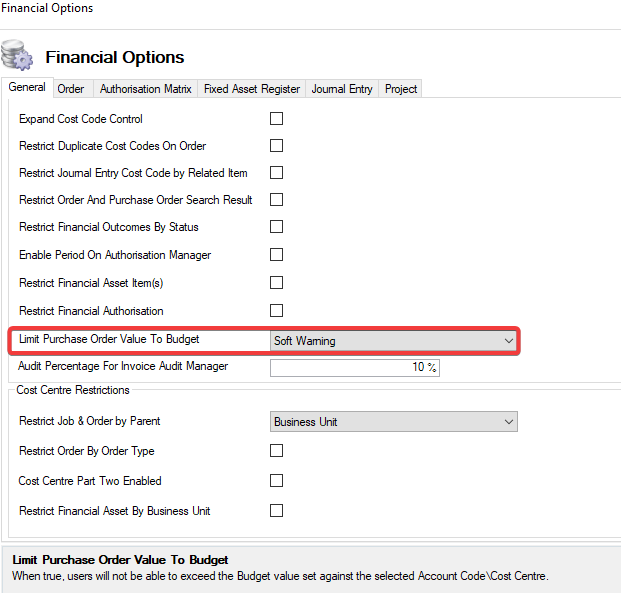Enable Cost Centre Part Two checkbox
The width and height of the screenshot is (621, 593).
coord(277,481)
